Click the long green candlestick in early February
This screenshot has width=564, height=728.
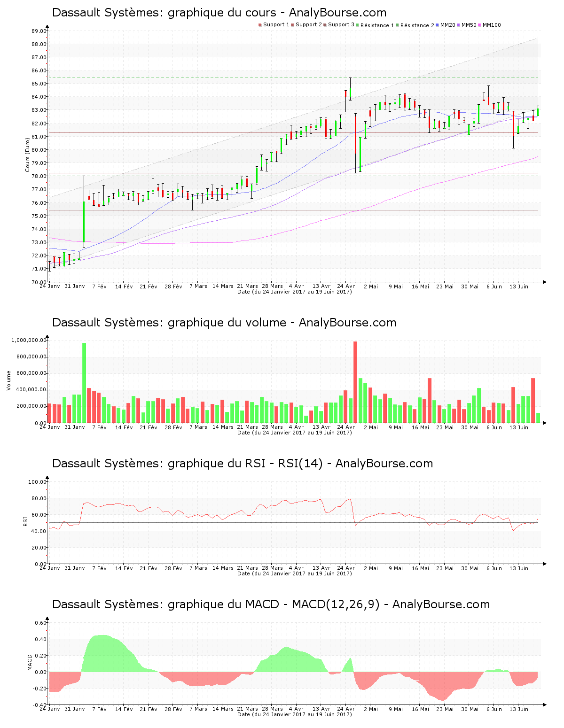pyautogui.click(x=84, y=211)
